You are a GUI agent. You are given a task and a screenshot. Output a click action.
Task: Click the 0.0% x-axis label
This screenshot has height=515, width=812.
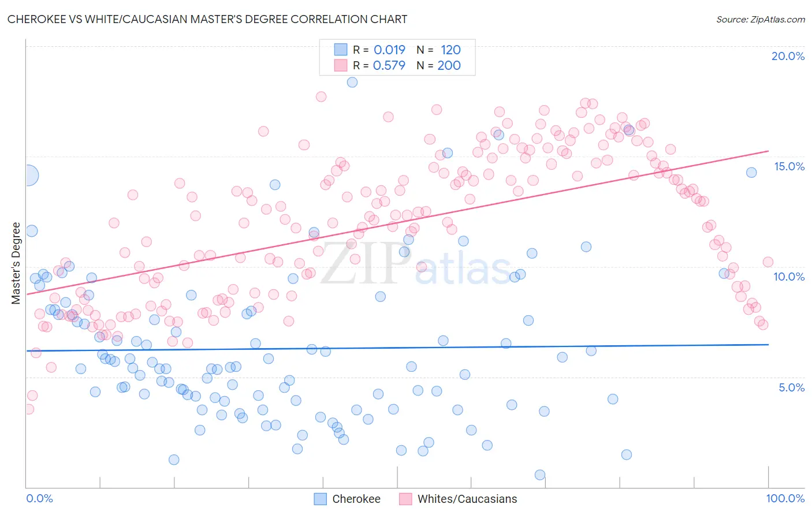(39, 498)
